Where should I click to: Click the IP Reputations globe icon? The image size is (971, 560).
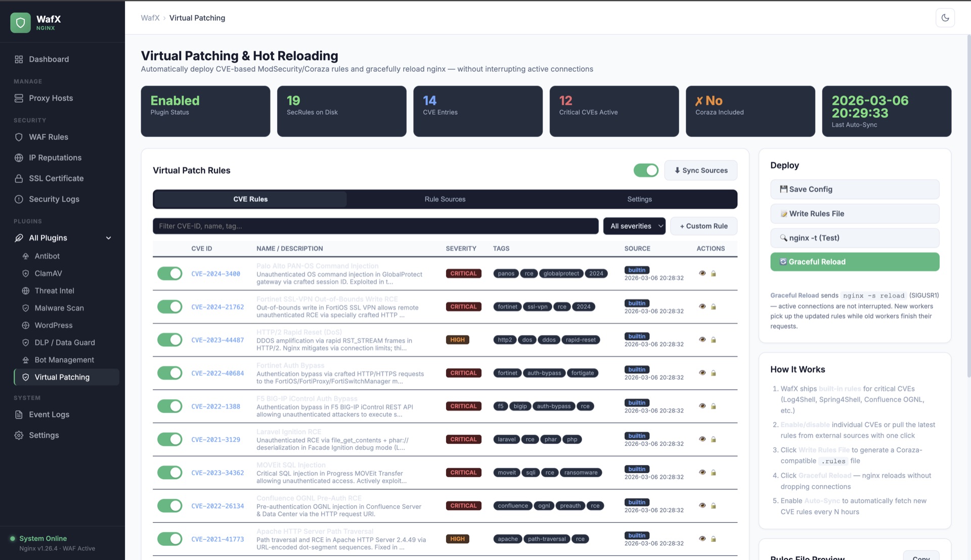(19, 158)
